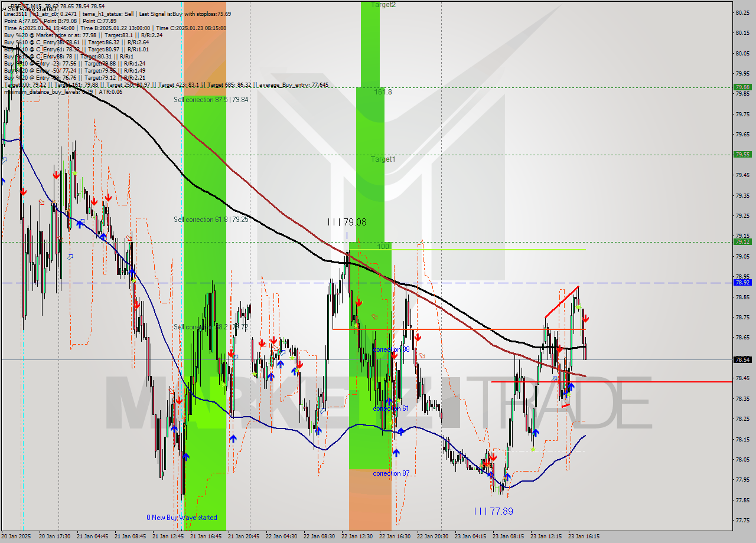Click '22 Jan 16:30' on time axis
Viewport: 756px width, 543px height.
(x=395, y=537)
